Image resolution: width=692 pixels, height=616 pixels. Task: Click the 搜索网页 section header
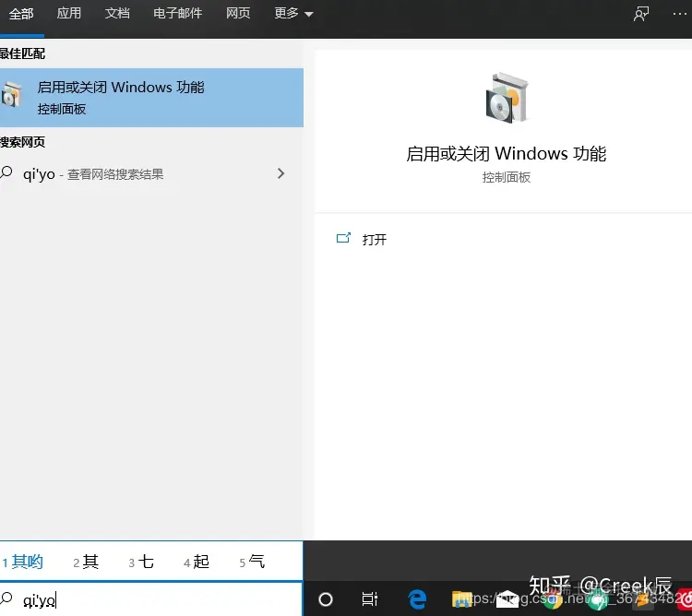tap(22, 142)
